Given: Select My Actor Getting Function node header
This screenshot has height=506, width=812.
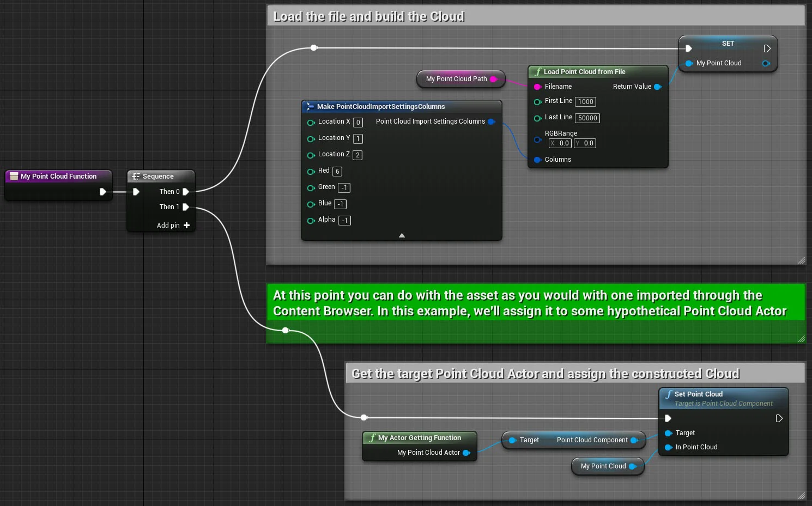Looking at the screenshot, I should click(x=420, y=438).
